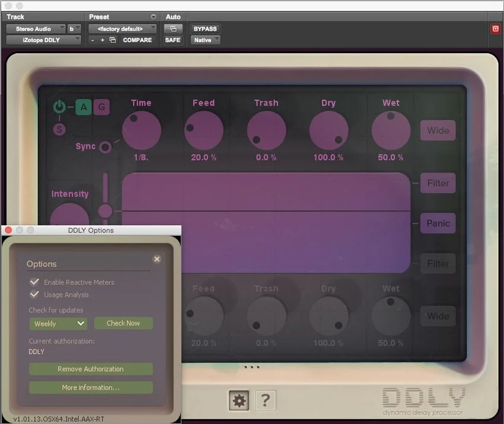
Task: Close the Options panel with X icon
Action: point(157,259)
